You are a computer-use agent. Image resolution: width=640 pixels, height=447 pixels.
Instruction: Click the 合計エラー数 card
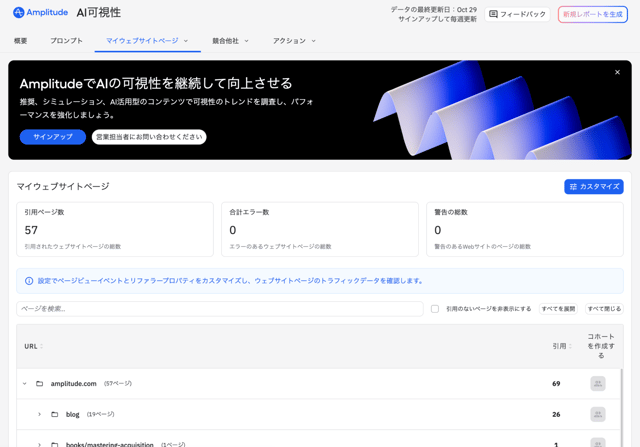[x=320, y=229]
